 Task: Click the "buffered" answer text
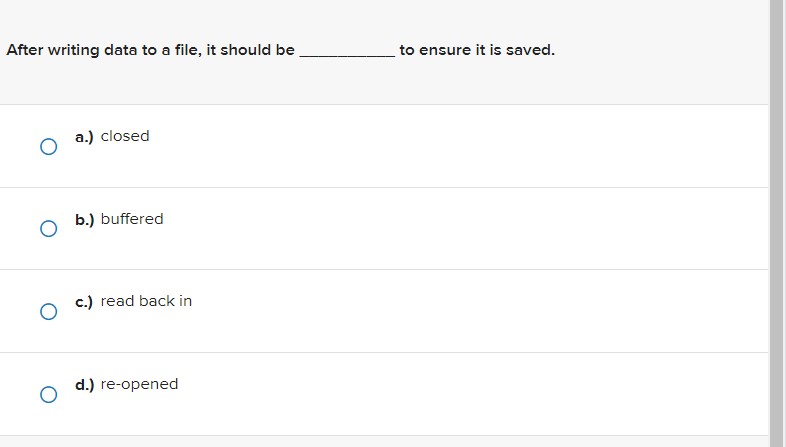132,219
